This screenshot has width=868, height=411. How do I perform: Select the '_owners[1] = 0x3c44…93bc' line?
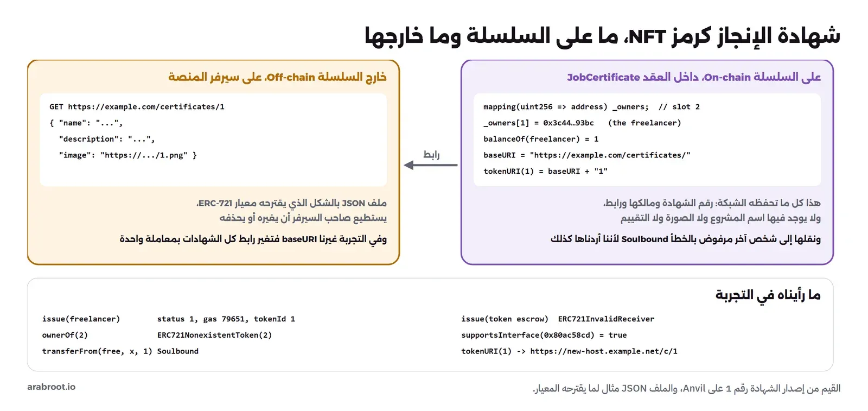click(539, 123)
